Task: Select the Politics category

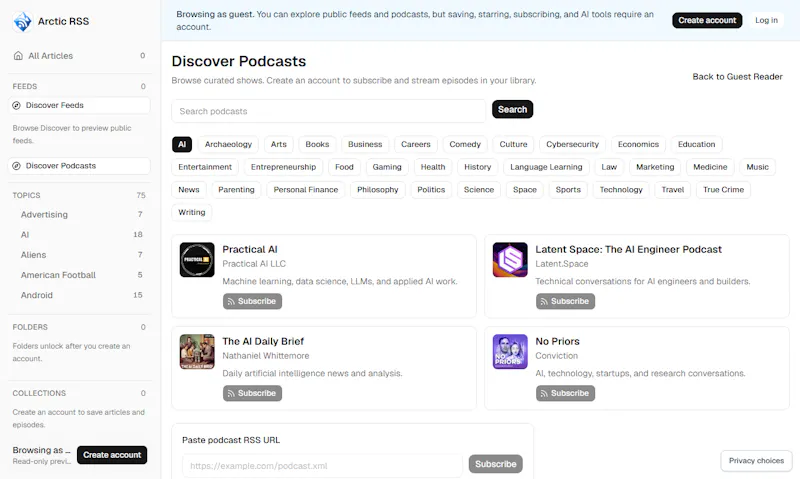Action: (431, 190)
